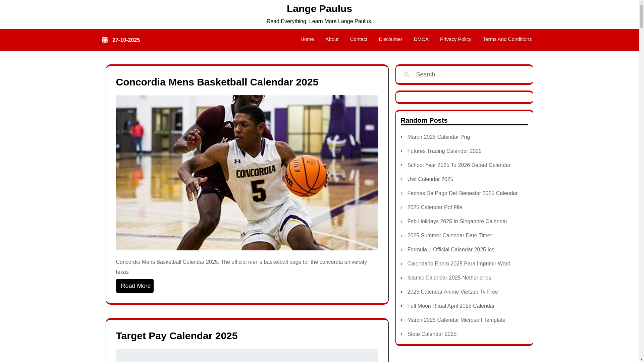Open Terms And Conditions page
Screen dimensions: 644x362
(x=507, y=39)
